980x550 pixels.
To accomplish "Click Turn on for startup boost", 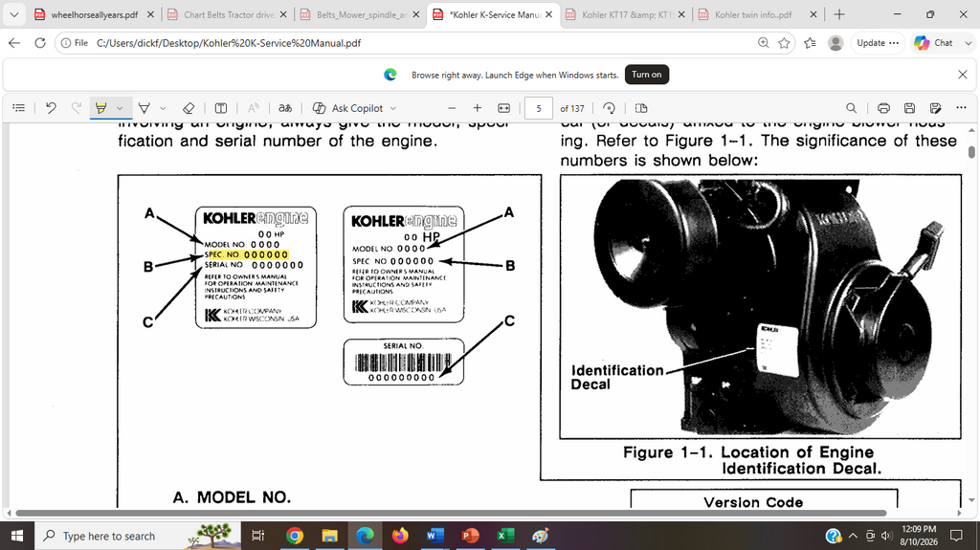I will point(646,75).
